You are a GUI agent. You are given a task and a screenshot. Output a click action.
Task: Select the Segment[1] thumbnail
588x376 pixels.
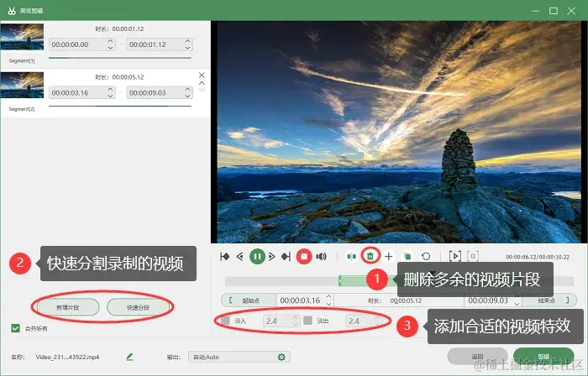22,37
